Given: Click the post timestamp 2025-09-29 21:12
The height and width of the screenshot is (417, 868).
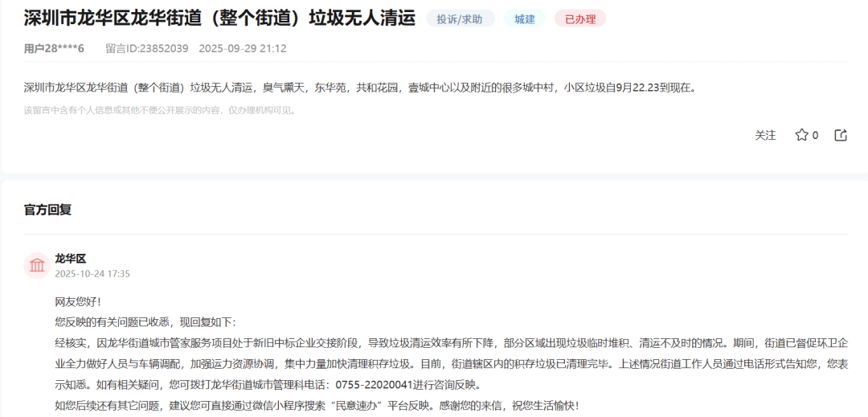Looking at the screenshot, I should click(x=242, y=48).
